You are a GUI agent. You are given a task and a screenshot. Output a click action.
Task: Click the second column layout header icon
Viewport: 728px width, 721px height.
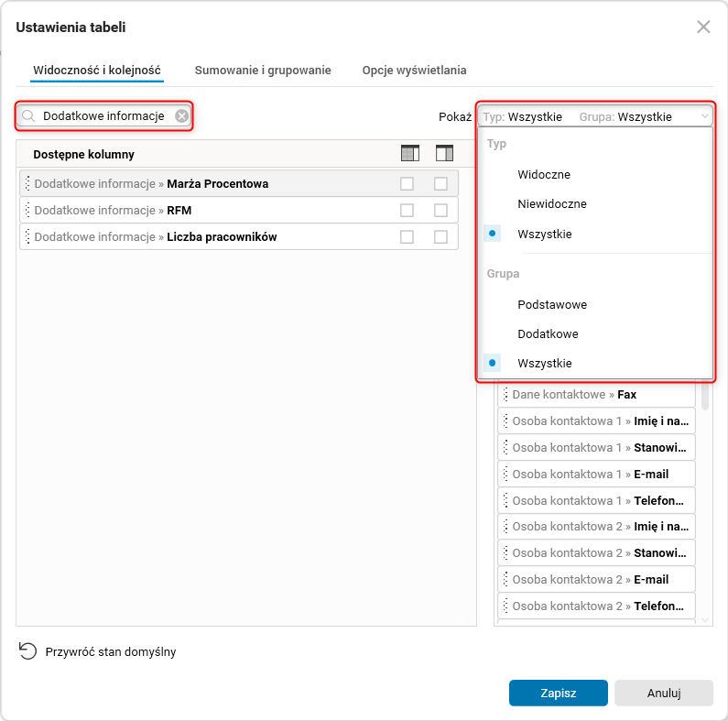click(444, 154)
